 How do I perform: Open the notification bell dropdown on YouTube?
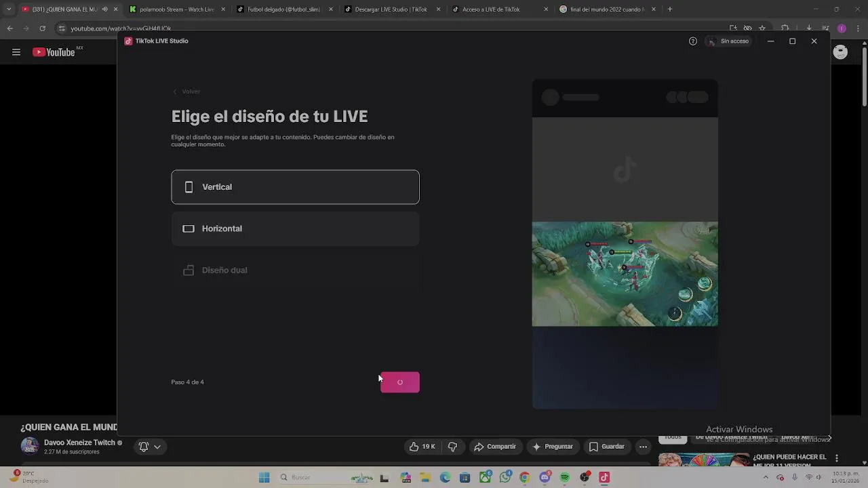click(x=150, y=447)
